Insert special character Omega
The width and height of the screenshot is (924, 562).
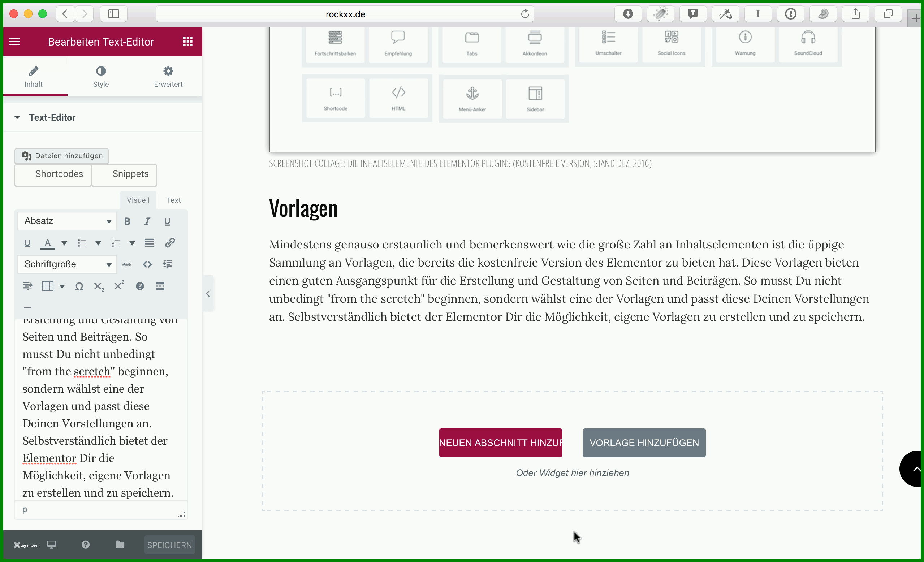coord(79,286)
